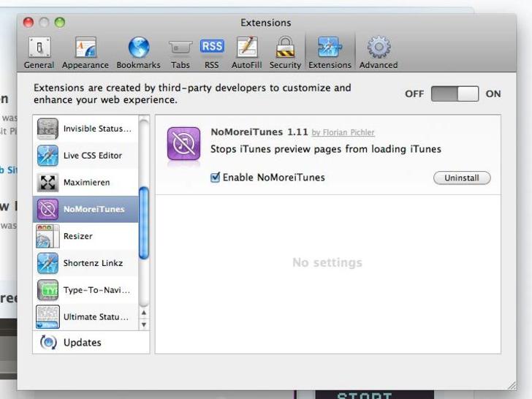Open the Bookmarks preferences pane
532x399 pixels.
[138, 53]
